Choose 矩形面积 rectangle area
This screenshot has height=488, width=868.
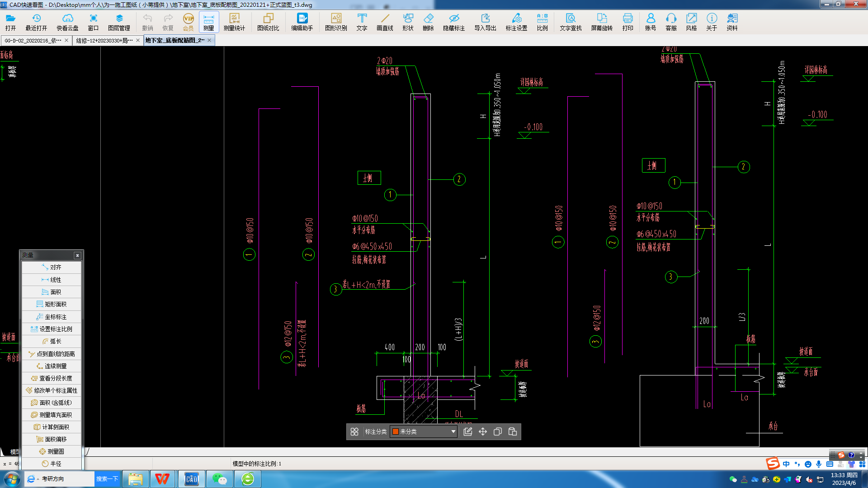(52, 304)
